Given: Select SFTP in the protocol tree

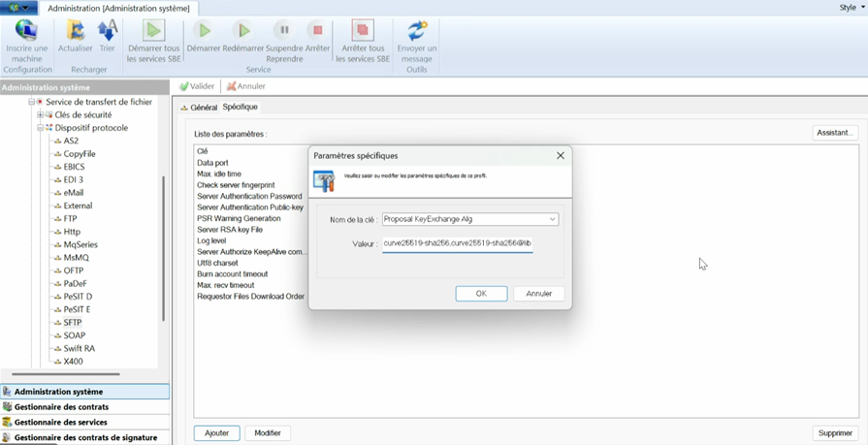Looking at the screenshot, I should click(x=73, y=323).
